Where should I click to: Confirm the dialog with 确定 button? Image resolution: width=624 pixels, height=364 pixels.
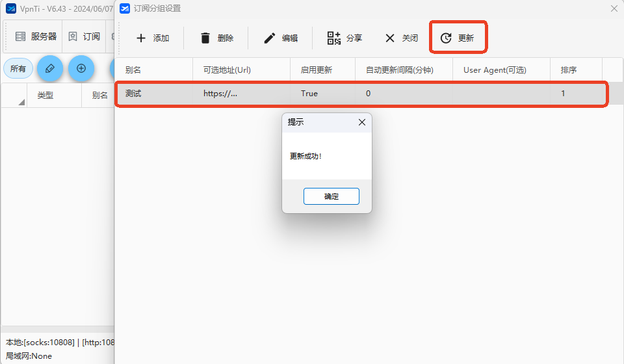331,196
